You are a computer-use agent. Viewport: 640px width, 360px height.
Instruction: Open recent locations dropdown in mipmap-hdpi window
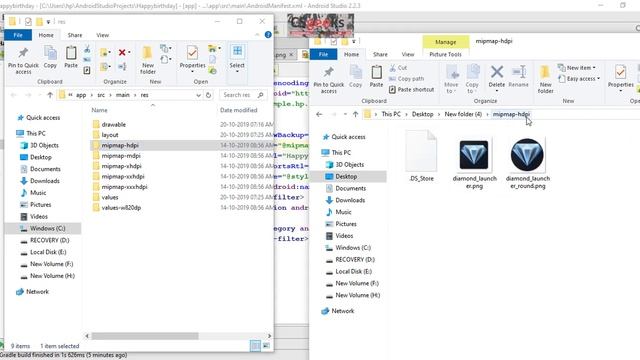click(345, 115)
